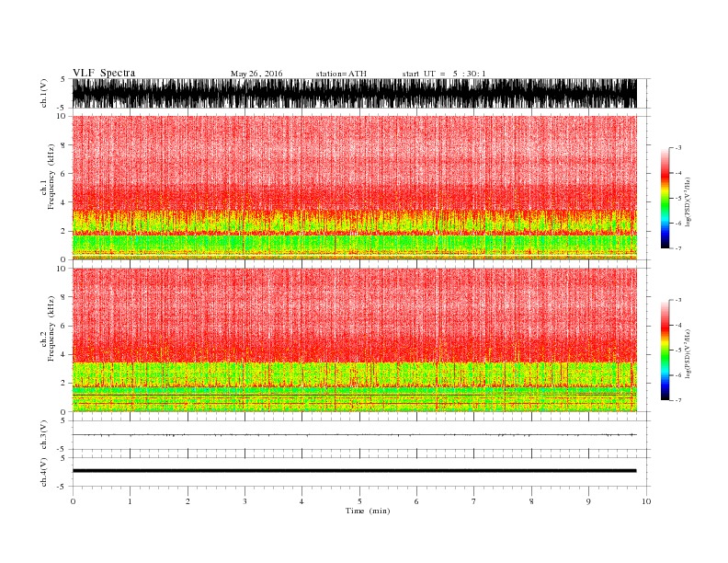Click the color scale bar beside ch.2 spectrogram
This screenshot has height=563, width=728.
(665, 350)
